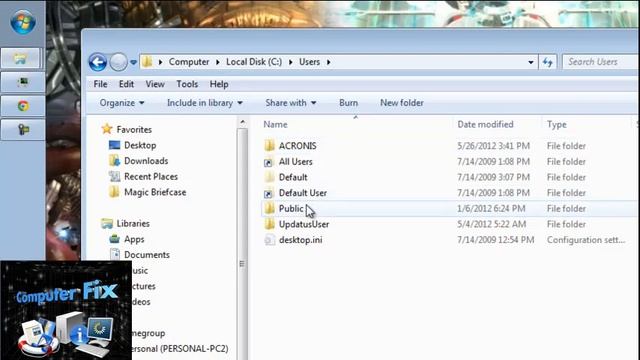Click the greyed Forward navigation button

[x=118, y=62]
